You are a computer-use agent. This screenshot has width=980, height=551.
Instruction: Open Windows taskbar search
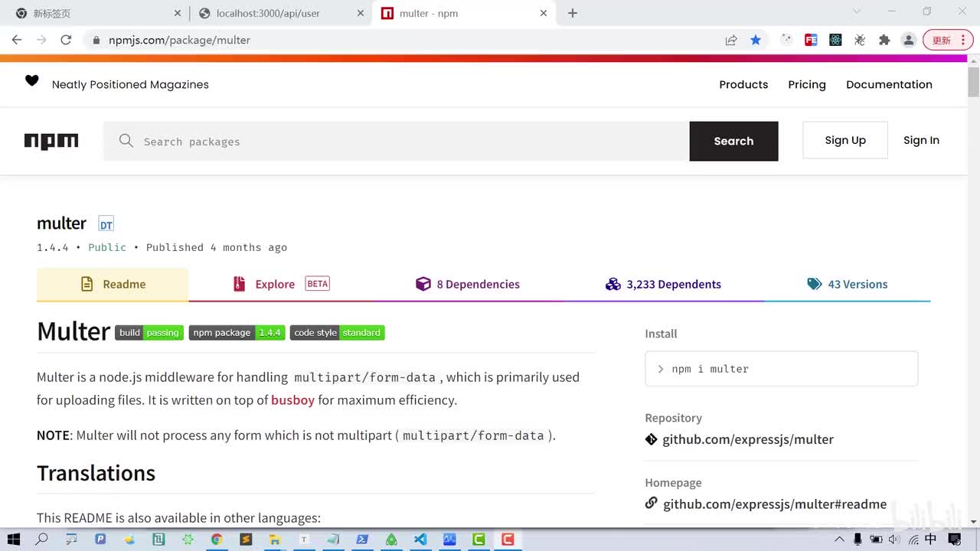pyautogui.click(x=42, y=540)
